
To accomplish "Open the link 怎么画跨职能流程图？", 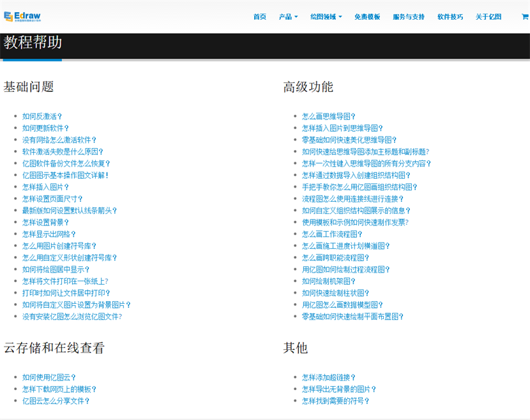I will (335, 258).
